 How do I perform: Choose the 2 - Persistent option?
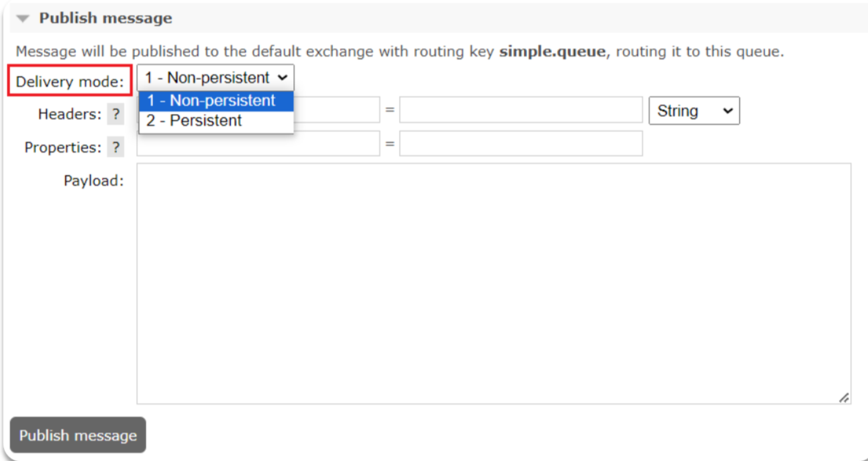coord(216,121)
